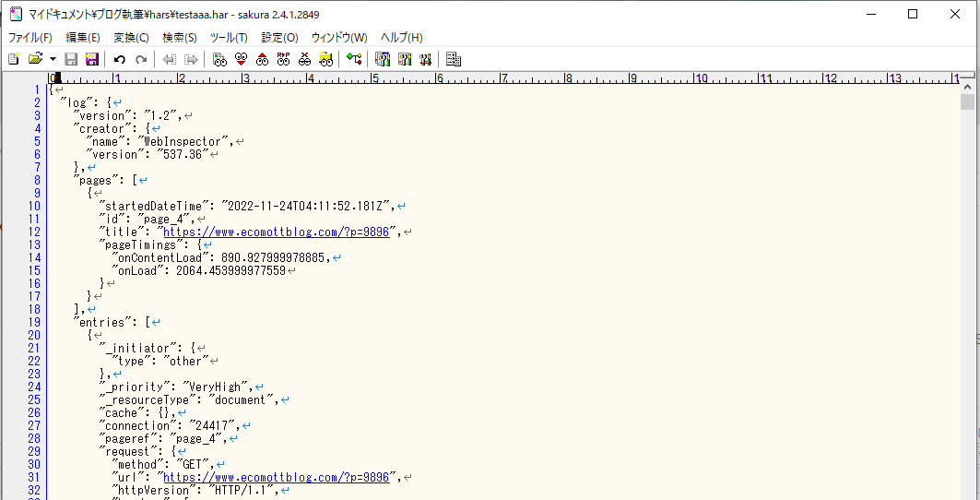980x500 pixels.
Task: Click the connection value "24417"
Action: 211,425
